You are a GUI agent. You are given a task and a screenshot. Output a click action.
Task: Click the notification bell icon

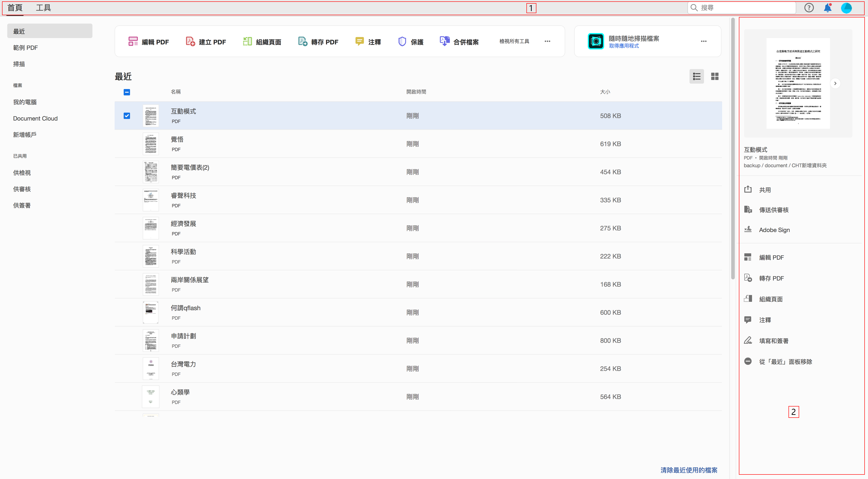pyautogui.click(x=827, y=8)
